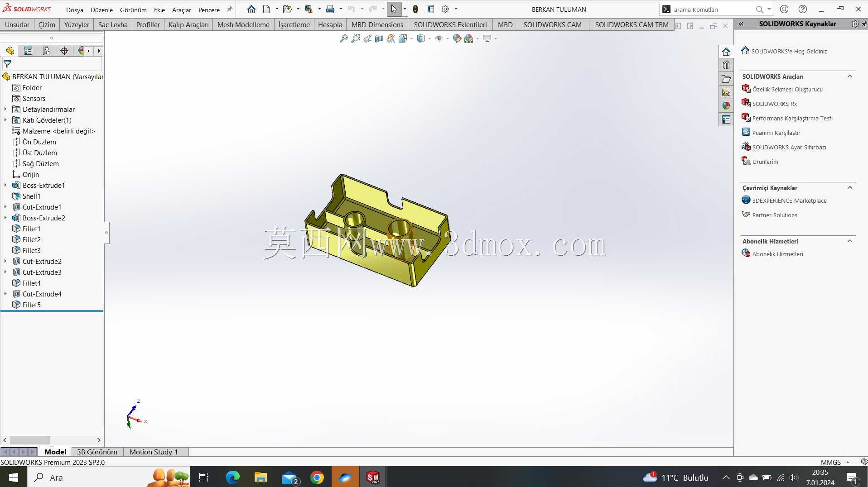Open a file with the Open folder icon
Viewport: 868px width, 487px height.
tap(287, 9)
